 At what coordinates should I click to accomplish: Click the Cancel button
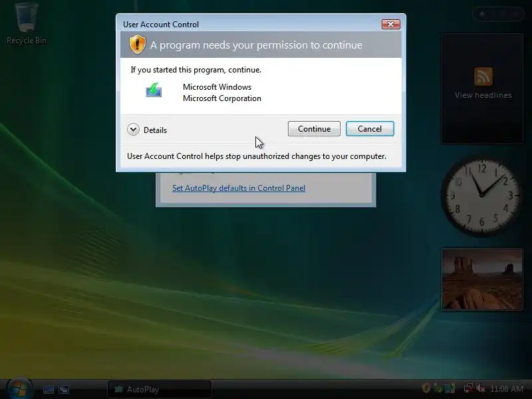pyautogui.click(x=370, y=129)
